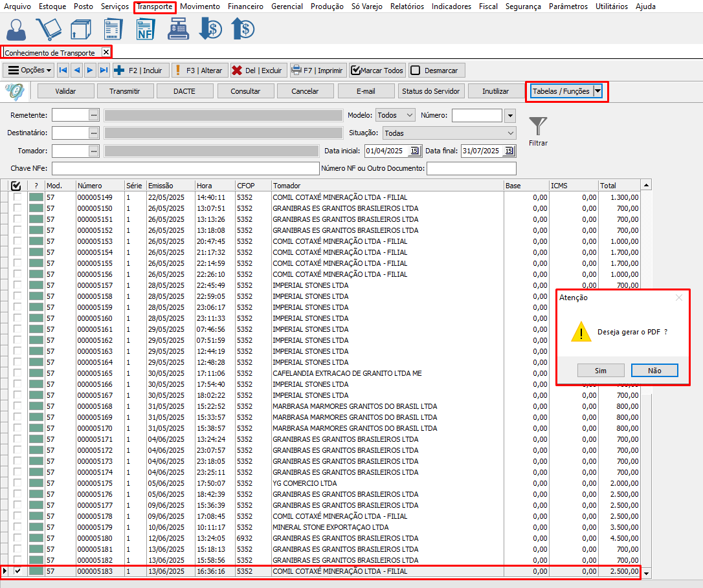The height and width of the screenshot is (588, 703).
Task: Open the Financeiro menu
Action: (245, 6)
